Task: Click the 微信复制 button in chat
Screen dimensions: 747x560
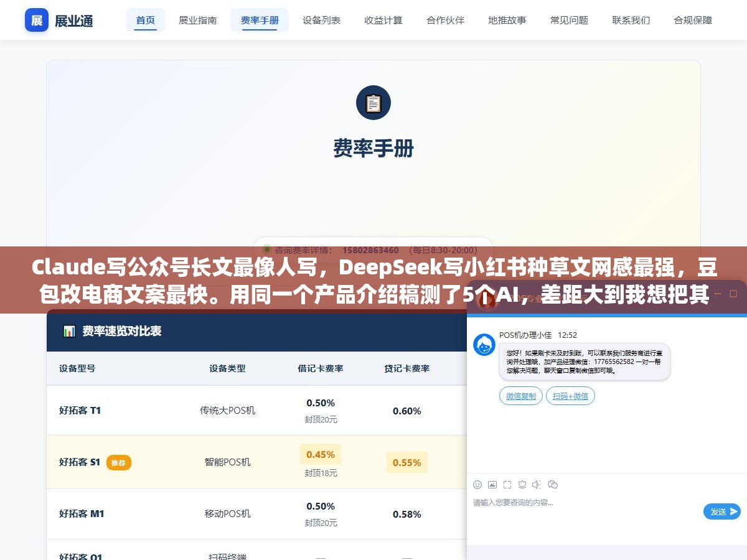Action: pos(520,396)
